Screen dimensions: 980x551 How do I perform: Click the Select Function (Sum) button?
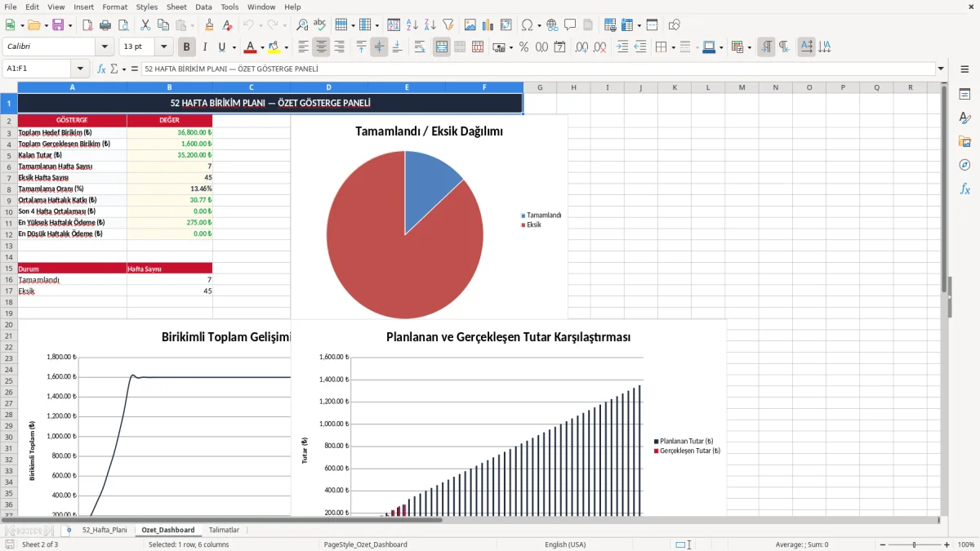coord(114,69)
